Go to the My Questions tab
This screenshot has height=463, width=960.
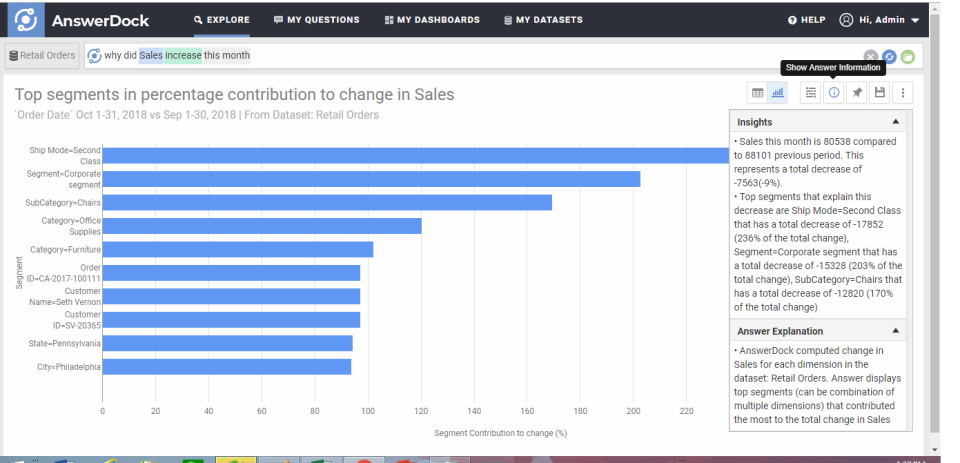(316, 20)
